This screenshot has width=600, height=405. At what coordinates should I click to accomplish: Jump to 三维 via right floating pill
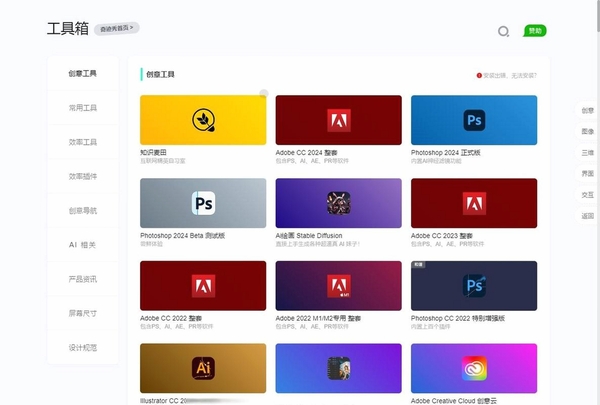[587, 153]
